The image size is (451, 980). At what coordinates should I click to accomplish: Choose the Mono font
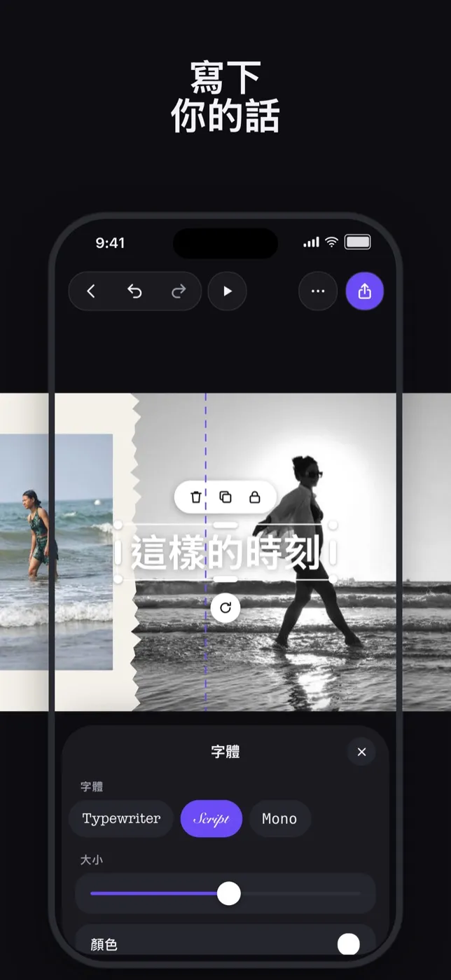(280, 819)
